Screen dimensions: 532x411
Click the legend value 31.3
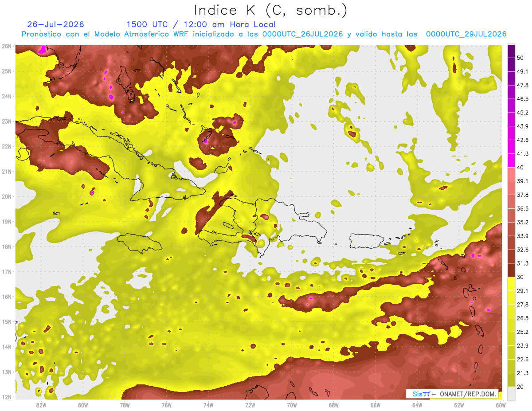pos(523,263)
